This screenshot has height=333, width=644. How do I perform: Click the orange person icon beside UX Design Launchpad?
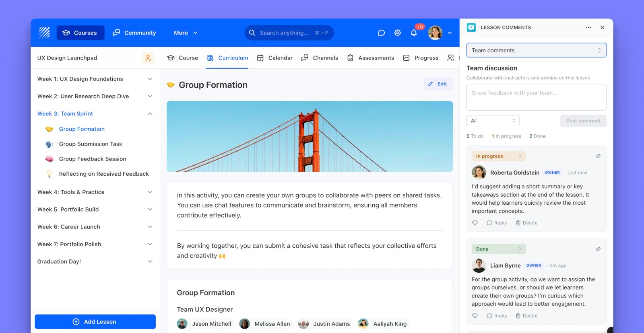click(x=148, y=58)
